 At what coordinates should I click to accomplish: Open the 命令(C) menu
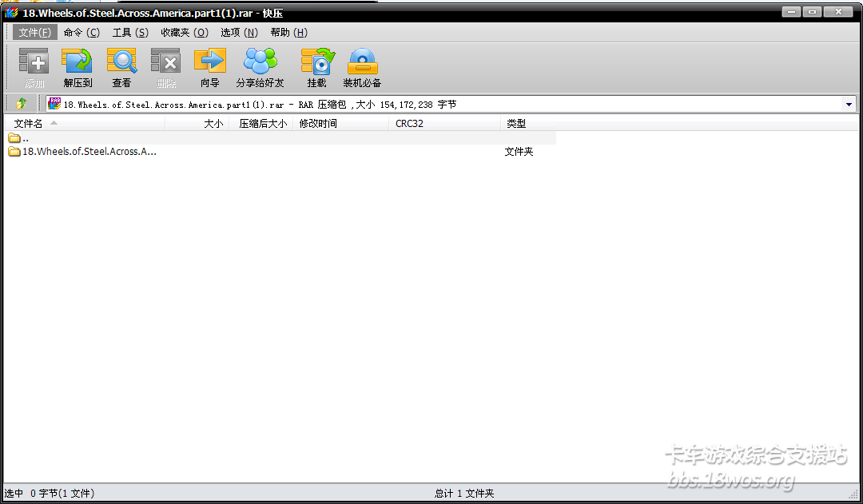(82, 33)
